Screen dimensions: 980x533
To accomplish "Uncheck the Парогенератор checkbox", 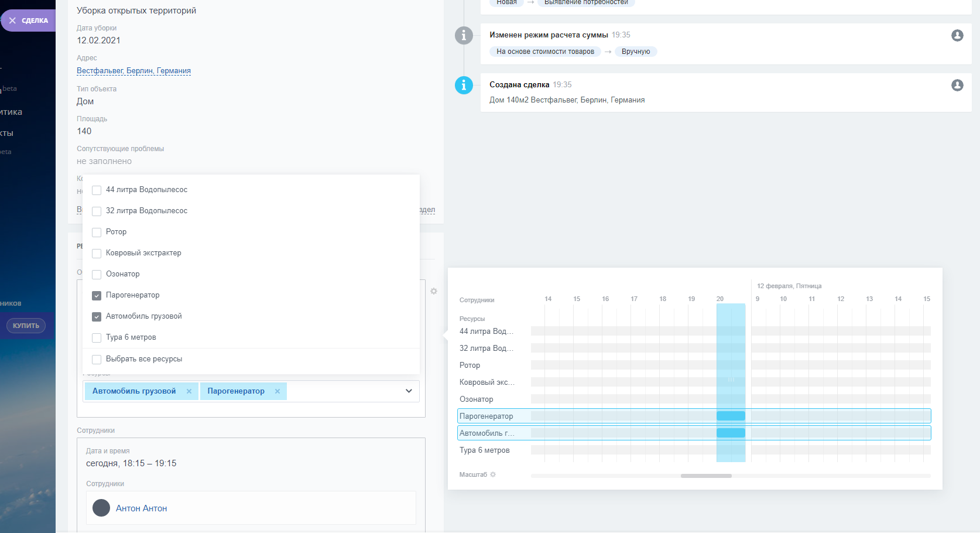I will (97, 296).
